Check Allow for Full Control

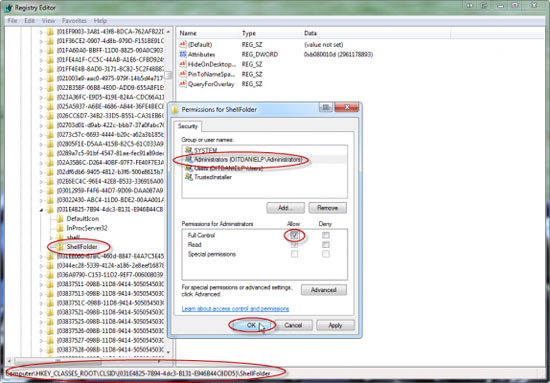pos(294,235)
